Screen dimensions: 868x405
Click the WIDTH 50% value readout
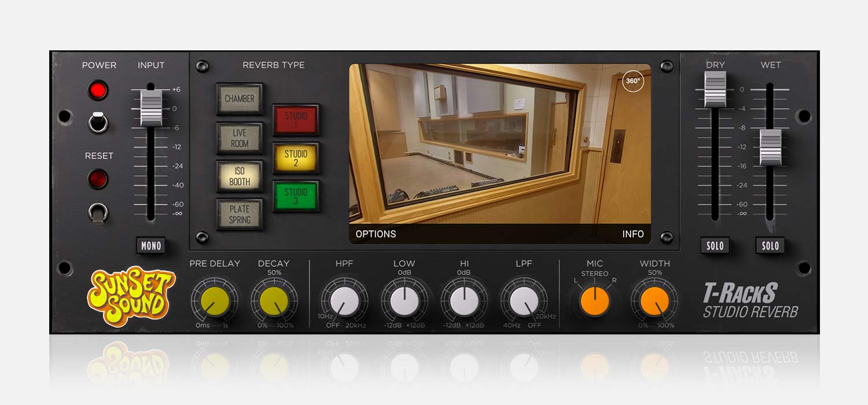[x=654, y=273]
